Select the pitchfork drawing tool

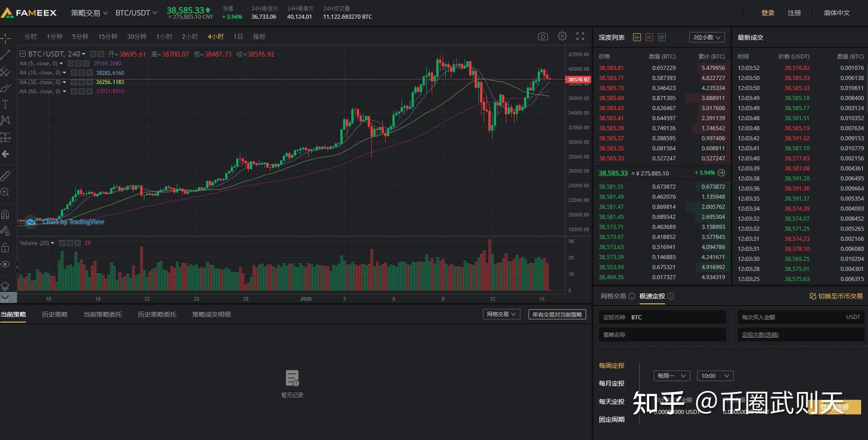pos(5,71)
